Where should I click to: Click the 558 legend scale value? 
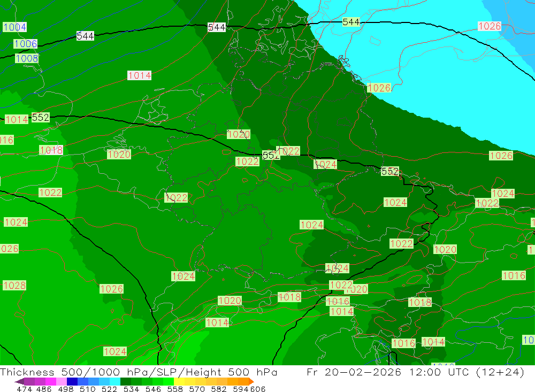pyautogui.click(x=174, y=389)
